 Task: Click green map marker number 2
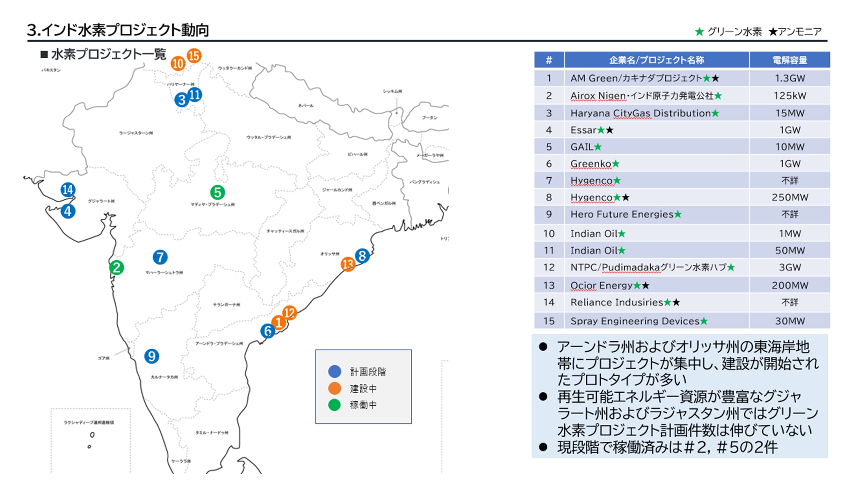[117, 267]
